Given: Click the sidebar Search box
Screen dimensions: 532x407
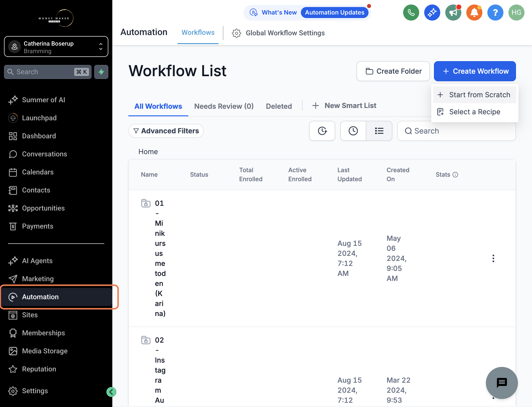Looking at the screenshot, I should pyautogui.click(x=48, y=72).
